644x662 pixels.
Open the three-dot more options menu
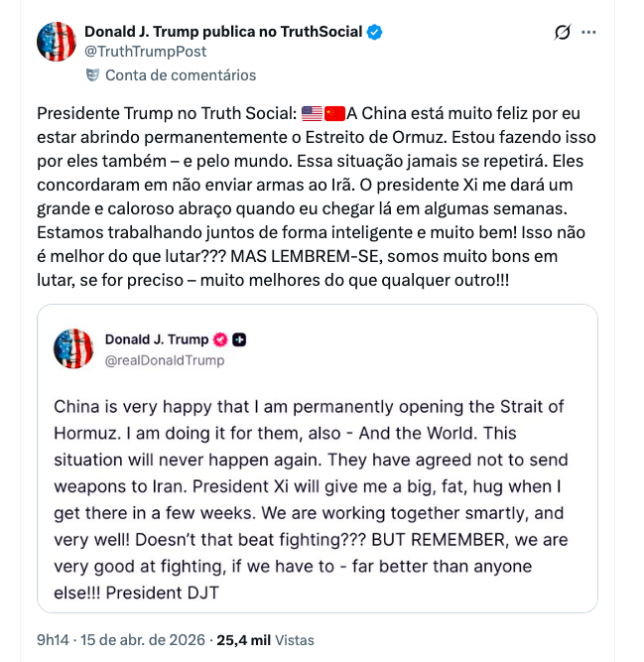point(589,33)
